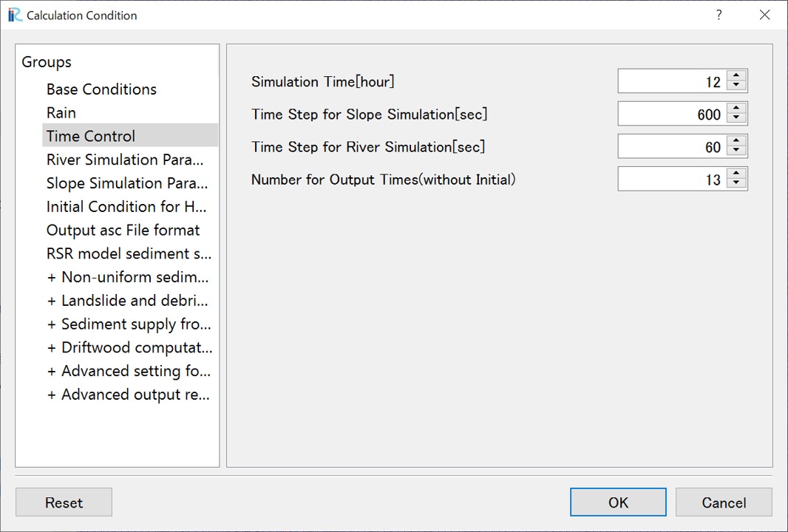
Task: Expand Landslide and debris group
Action: (x=127, y=301)
